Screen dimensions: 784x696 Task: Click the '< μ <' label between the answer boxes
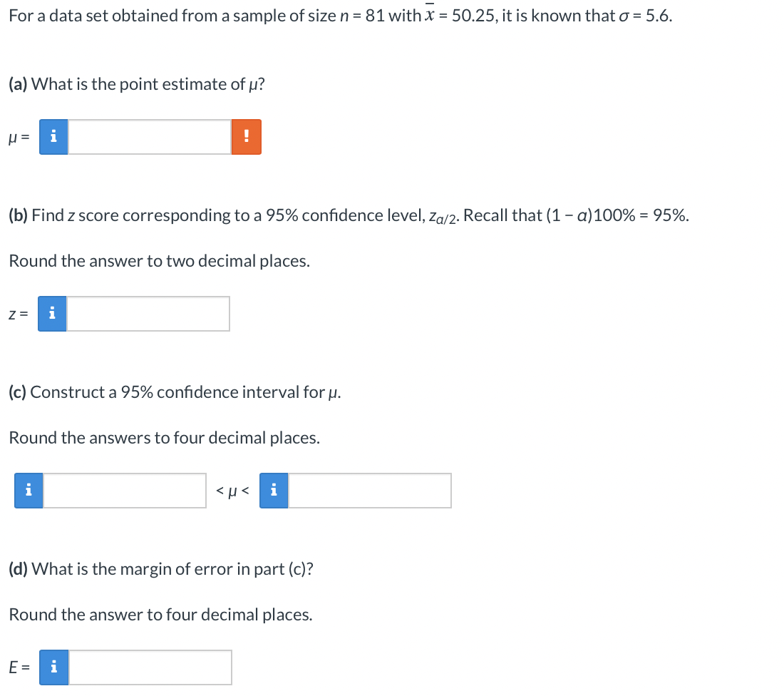[x=231, y=490]
